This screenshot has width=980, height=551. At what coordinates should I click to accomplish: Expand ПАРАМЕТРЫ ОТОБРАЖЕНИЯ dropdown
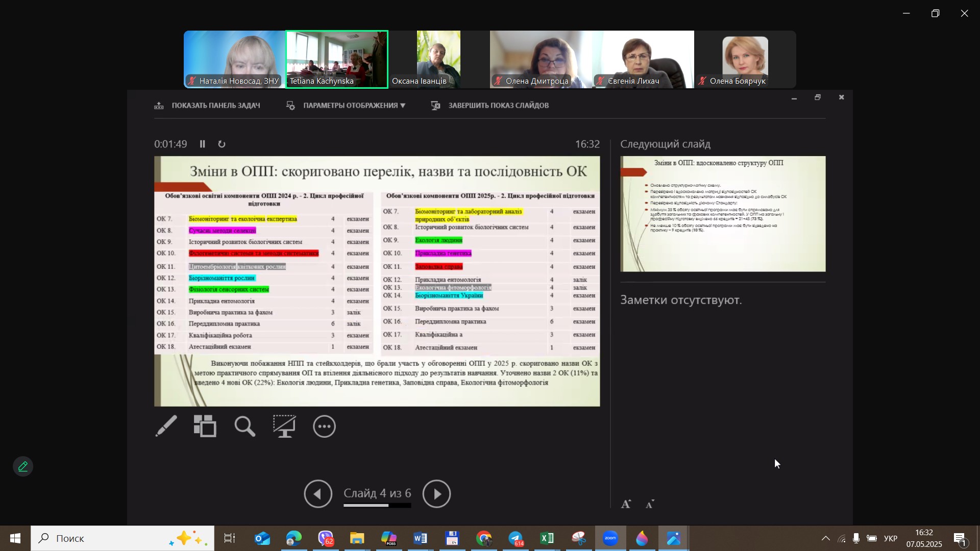353,106
